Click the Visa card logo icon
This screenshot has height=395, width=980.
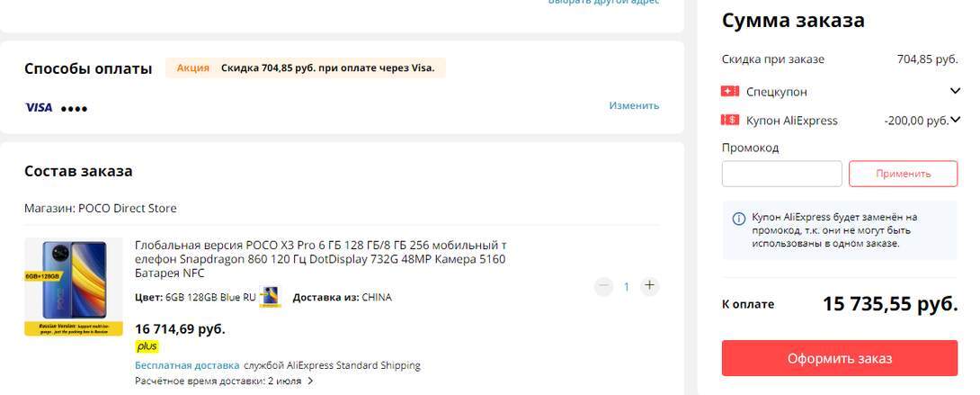click(39, 108)
